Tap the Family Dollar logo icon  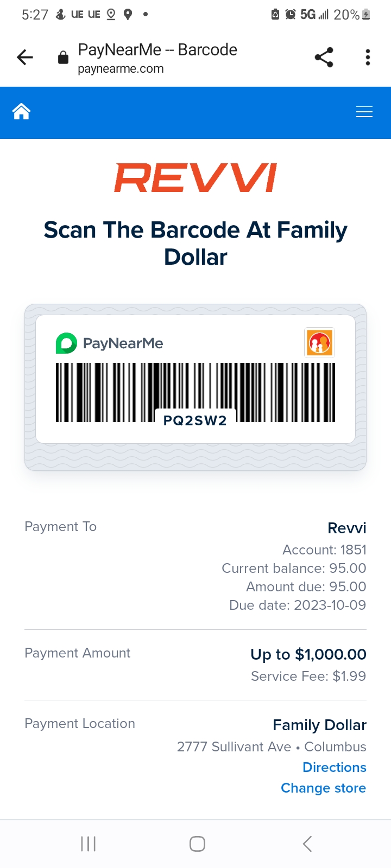(x=319, y=343)
